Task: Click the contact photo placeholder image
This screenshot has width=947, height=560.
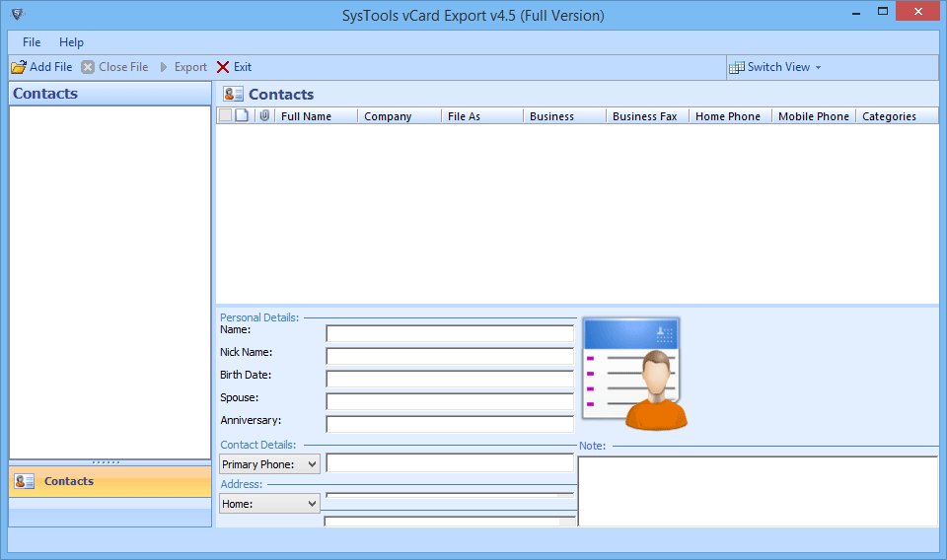Action: (x=634, y=374)
